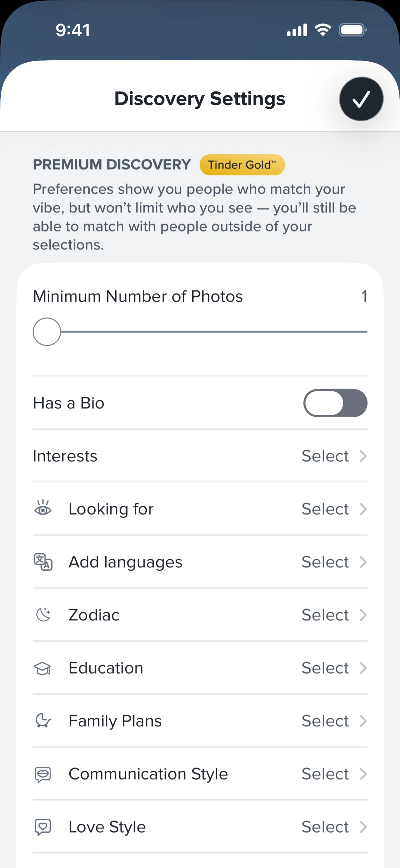Expand Family Plans via its chevron
400x868 pixels.
pos(363,721)
